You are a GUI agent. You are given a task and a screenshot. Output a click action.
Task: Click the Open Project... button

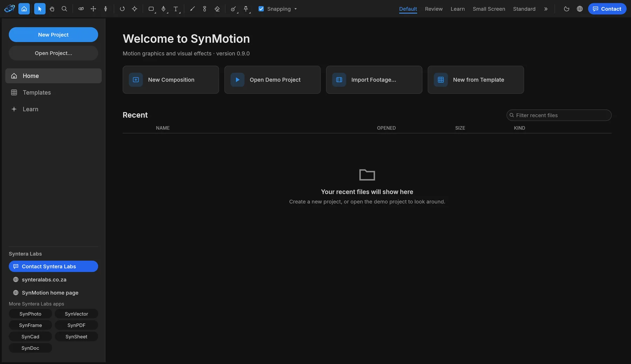pyautogui.click(x=53, y=53)
